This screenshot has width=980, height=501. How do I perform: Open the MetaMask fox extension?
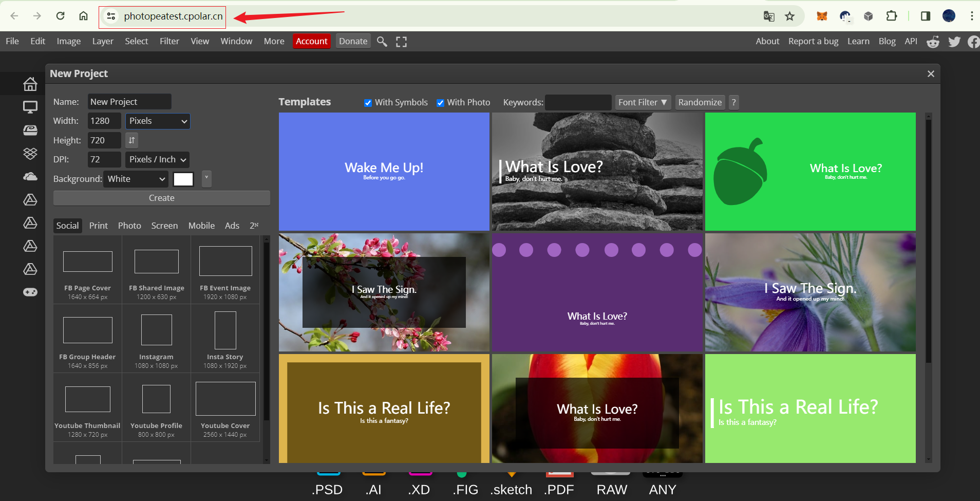[822, 16]
